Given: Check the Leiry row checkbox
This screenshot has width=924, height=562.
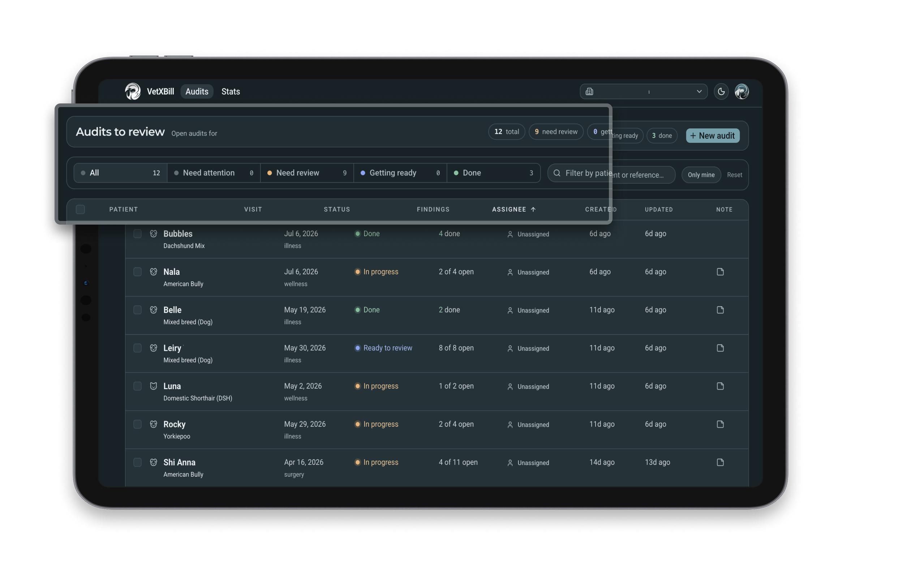Looking at the screenshot, I should click(137, 348).
